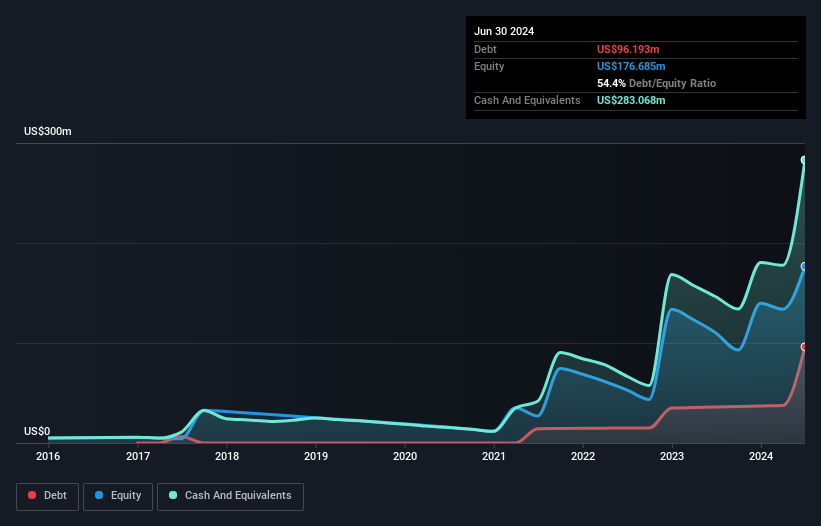Click the Debt label in tooltip
Image resolution: width=821 pixels, height=526 pixels.
pyautogui.click(x=485, y=49)
